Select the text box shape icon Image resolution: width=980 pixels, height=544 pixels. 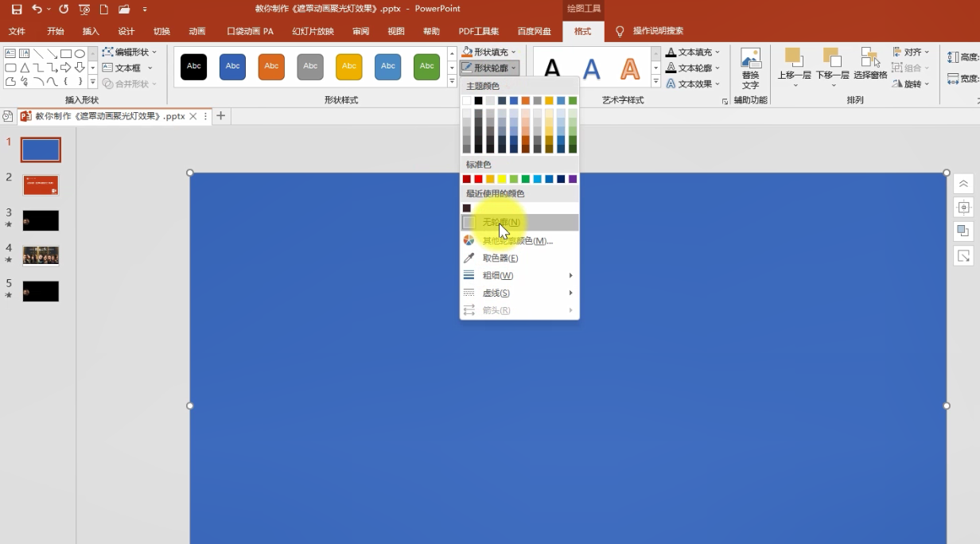10,53
